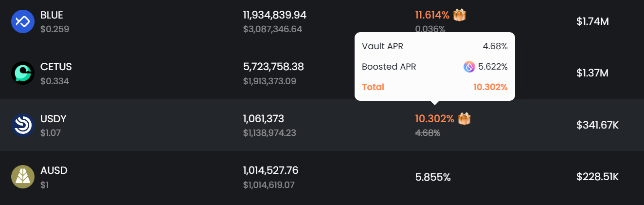644x205 pixels.
Task: Click the orange 11.614% APR value
Action: 432,15
